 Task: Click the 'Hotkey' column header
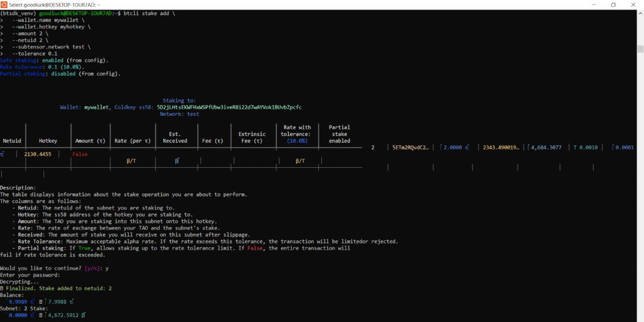point(48,141)
